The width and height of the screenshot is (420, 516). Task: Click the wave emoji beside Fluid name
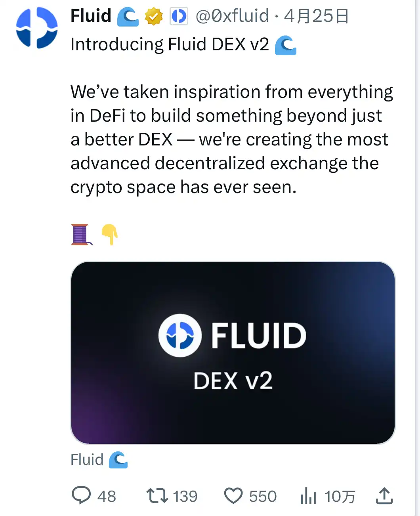click(x=128, y=17)
